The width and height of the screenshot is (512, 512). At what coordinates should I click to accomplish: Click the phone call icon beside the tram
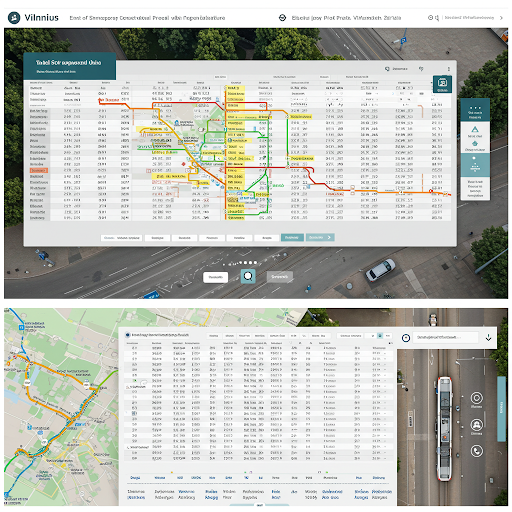pyautogui.click(x=477, y=451)
